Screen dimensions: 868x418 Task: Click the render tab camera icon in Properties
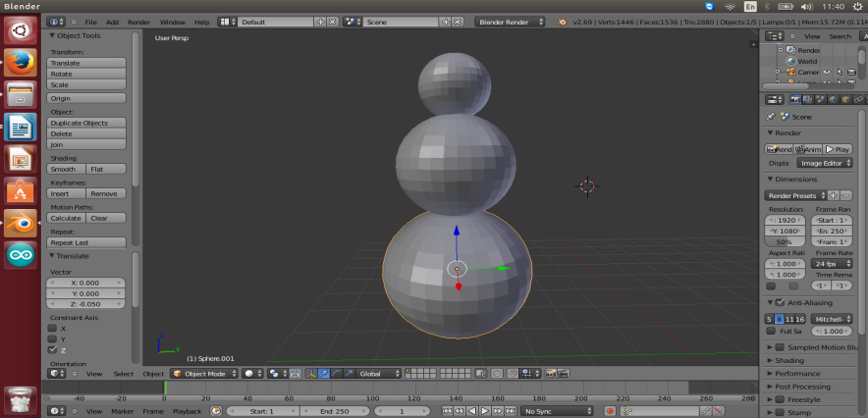tap(795, 99)
